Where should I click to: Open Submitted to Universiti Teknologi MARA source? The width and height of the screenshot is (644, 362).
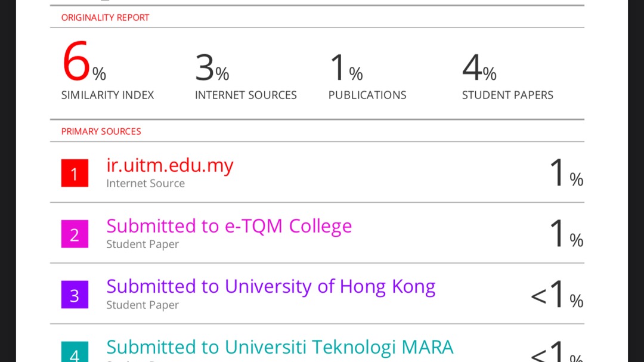tap(280, 347)
